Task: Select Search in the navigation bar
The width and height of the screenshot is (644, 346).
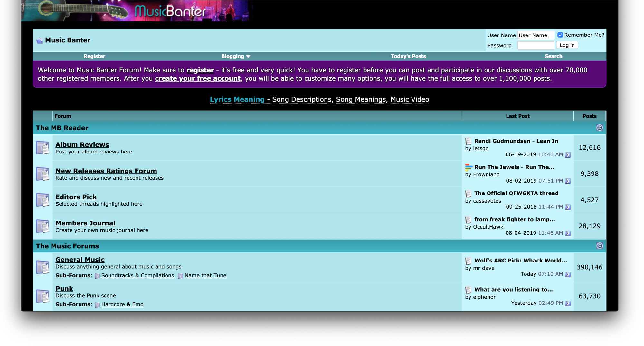Action: (553, 56)
